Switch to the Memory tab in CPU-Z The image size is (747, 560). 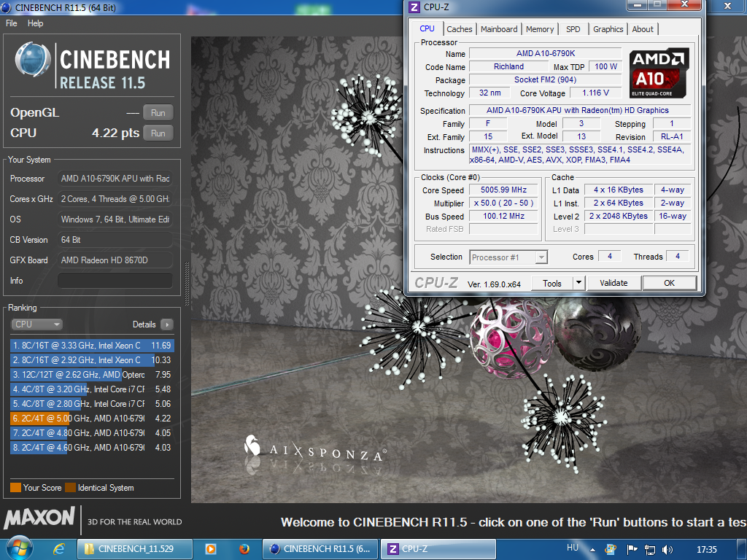(x=540, y=29)
